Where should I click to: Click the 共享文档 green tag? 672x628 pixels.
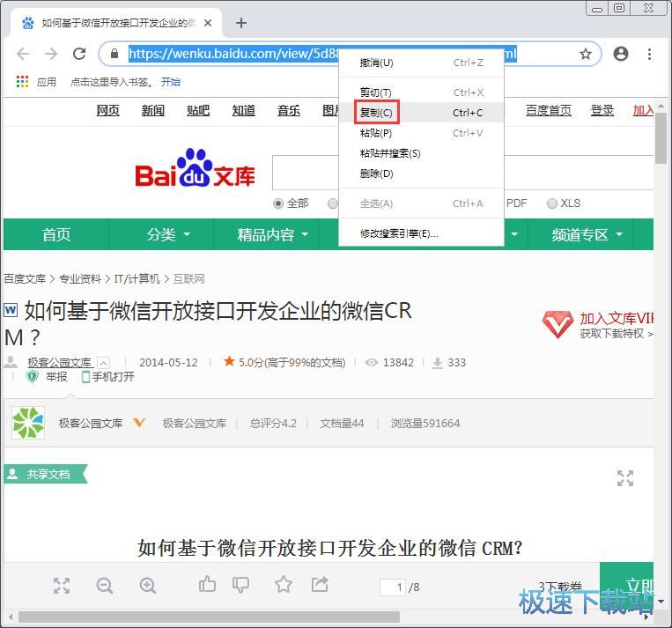(46, 474)
